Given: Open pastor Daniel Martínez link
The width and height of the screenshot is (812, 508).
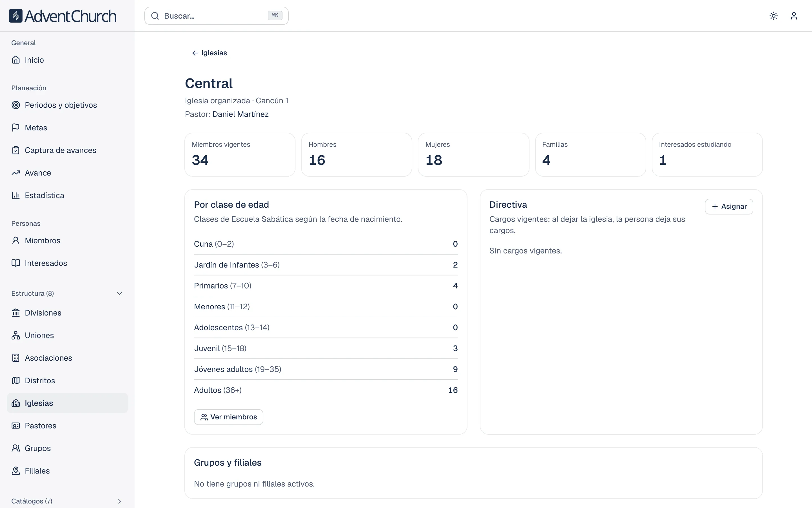Looking at the screenshot, I should click(x=240, y=114).
